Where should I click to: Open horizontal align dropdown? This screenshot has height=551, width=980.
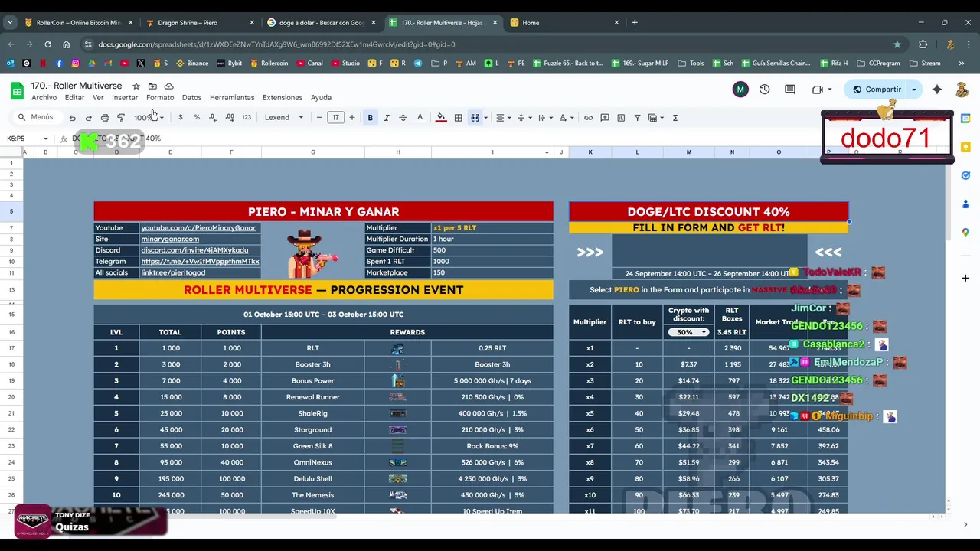coord(502,118)
